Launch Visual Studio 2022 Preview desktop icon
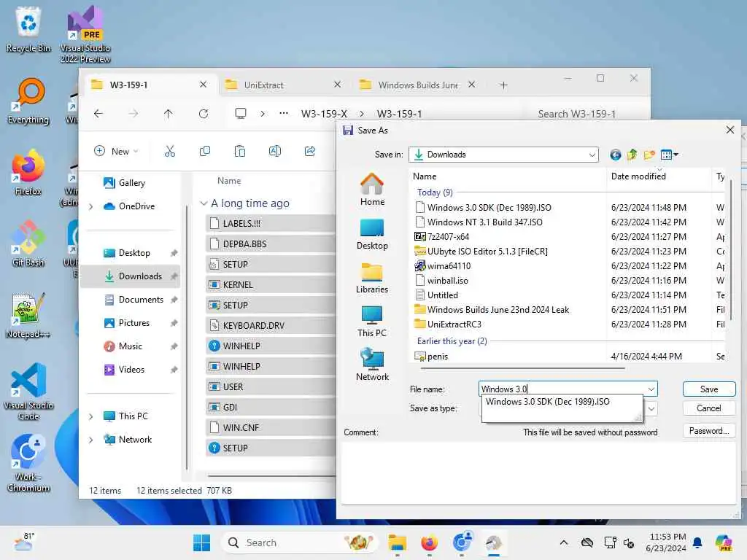Viewport: 747px width, 560px height. coord(85,34)
